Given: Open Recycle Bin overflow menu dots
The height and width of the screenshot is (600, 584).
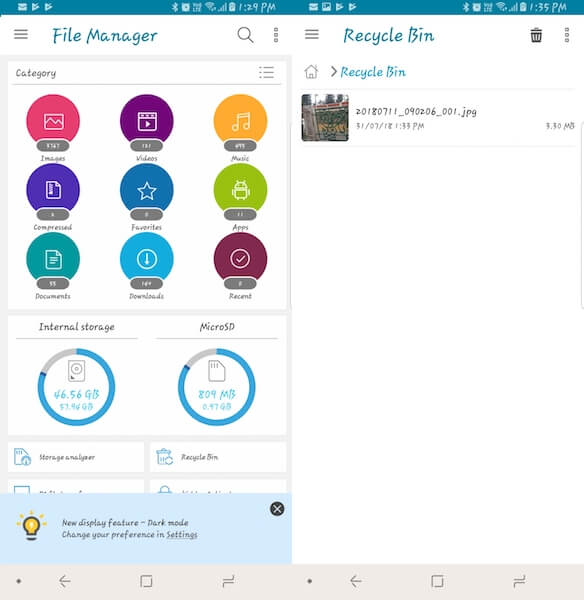Looking at the screenshot, I should tap(567, 35).
